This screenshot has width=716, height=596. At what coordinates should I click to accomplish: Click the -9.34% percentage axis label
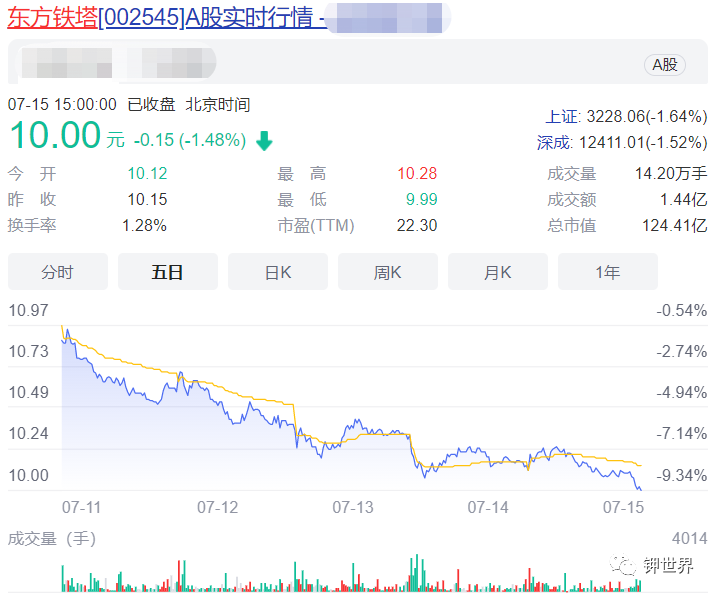click(681, 475)
